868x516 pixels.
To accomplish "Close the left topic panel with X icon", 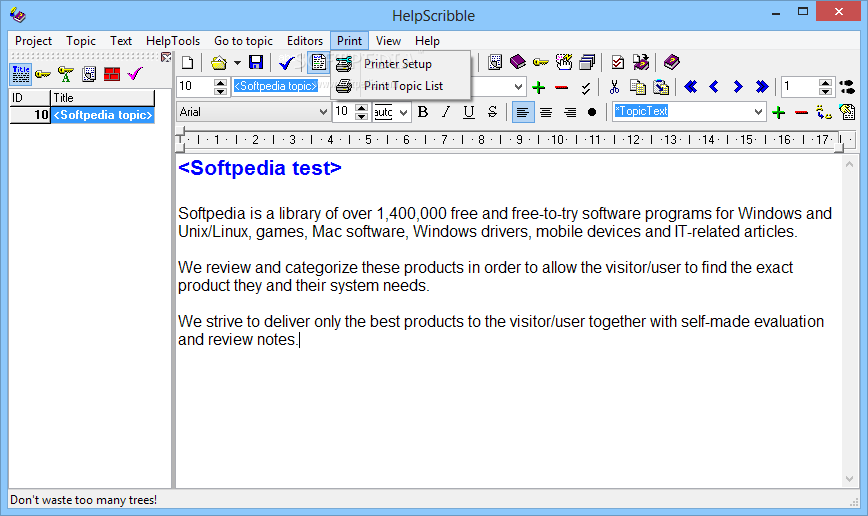I will click(166, 57).
